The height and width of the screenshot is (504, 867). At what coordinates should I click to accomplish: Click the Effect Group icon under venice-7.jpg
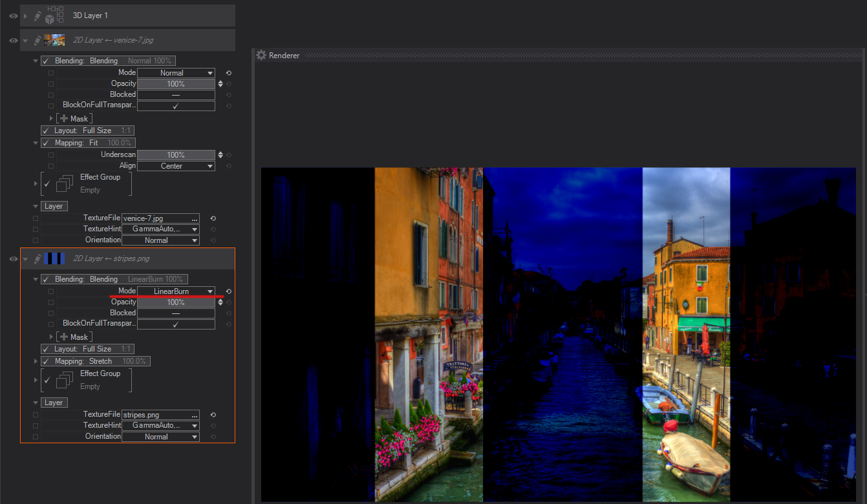pos(64,184)
